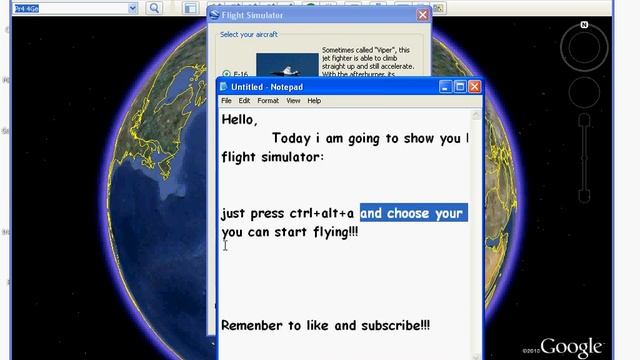Toggle the Google Earth sidebar panel icon
This screenshot has width=640, height=360.
pyautogui.click(x=190, y=8)
